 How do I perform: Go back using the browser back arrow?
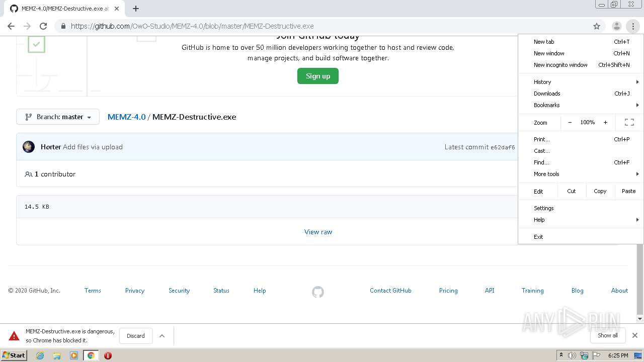coord(11,26)
